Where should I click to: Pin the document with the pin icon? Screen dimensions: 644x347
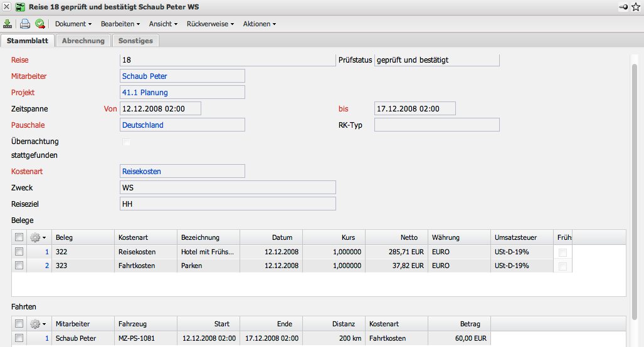click(623, 6)
